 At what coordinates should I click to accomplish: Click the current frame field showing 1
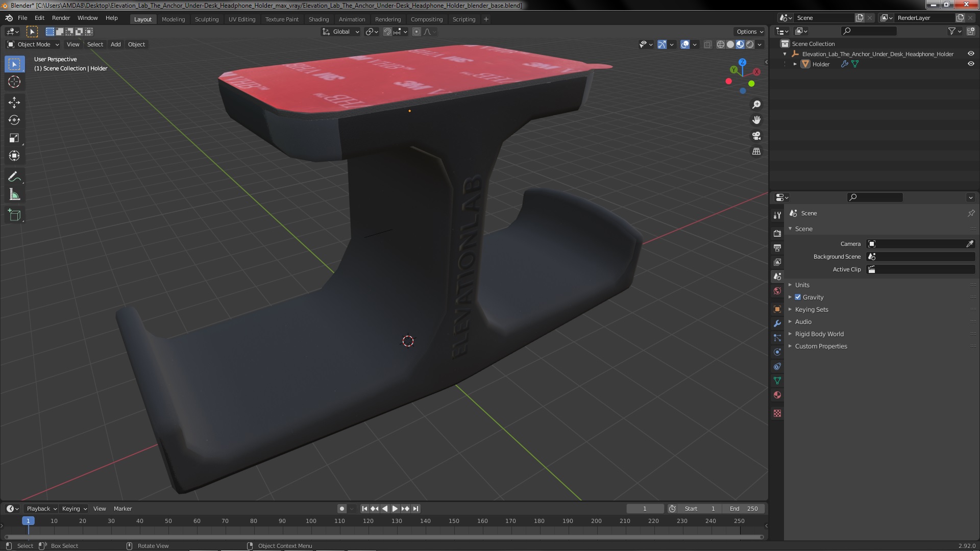(645, 509)
